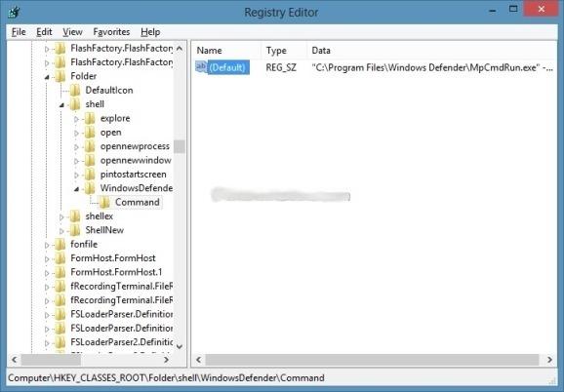Click the Command key folder icon
Image resolution: width=564 pixels, height=392 pixels.
[104, 202]
